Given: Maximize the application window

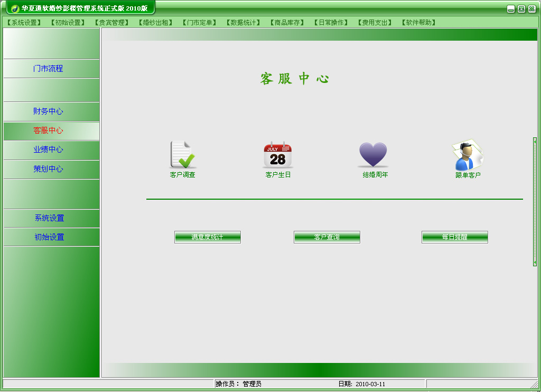Looking at the screenshot, I should pyautogui.click(x=521, y=9).
